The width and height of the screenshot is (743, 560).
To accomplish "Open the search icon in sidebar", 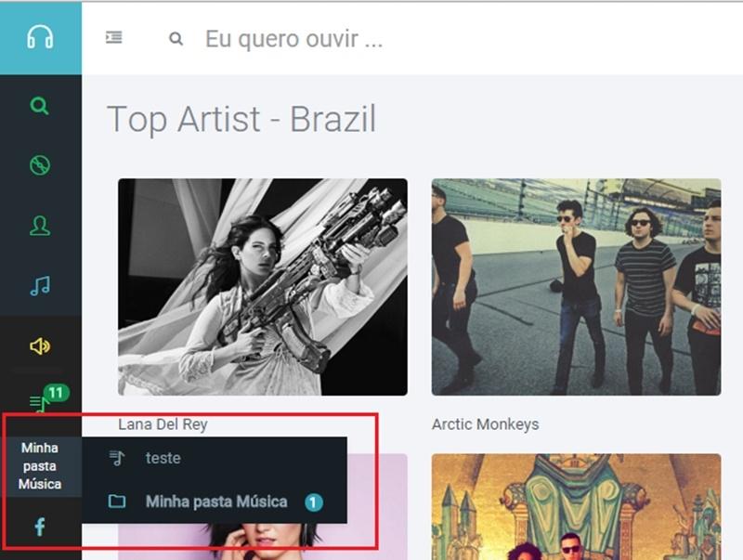I will click(x=40, y=106).
